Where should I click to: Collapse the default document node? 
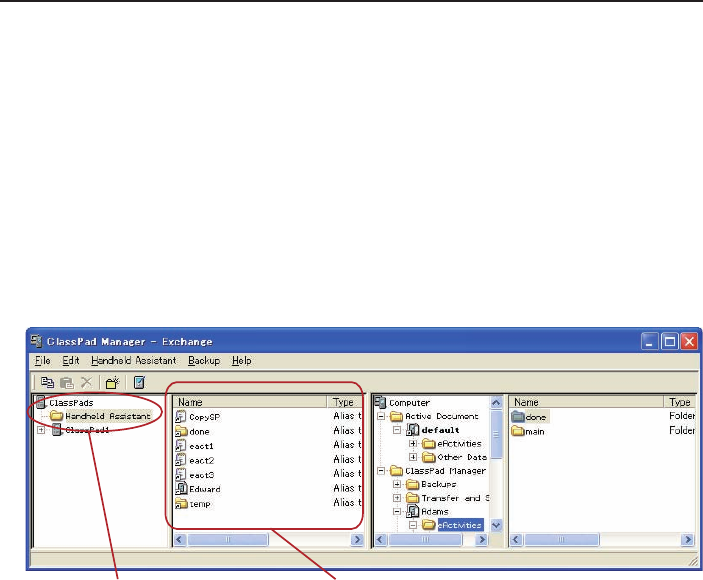click(x=397, y=430)
